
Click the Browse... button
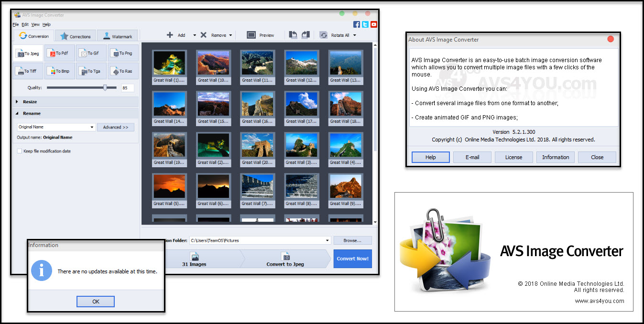pos(352,240)
